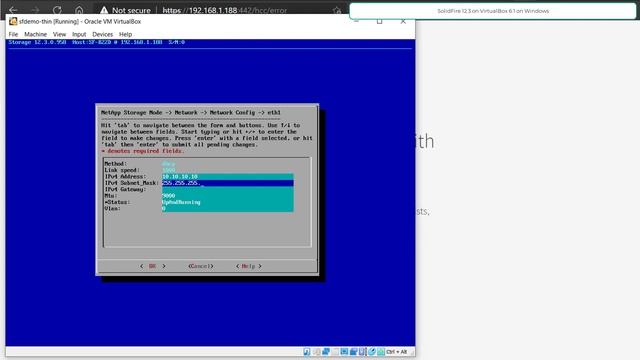Select the Help button in dialog

point(249,266)
